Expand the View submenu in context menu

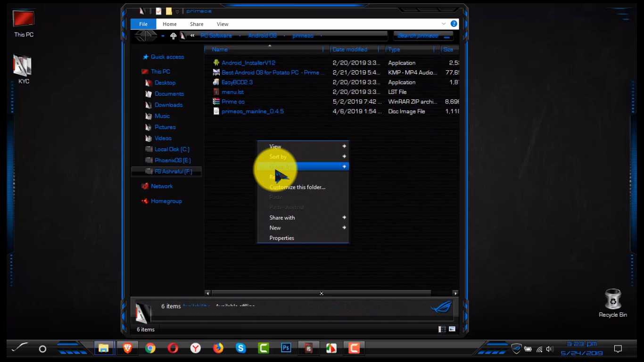(x=303, y=146)
